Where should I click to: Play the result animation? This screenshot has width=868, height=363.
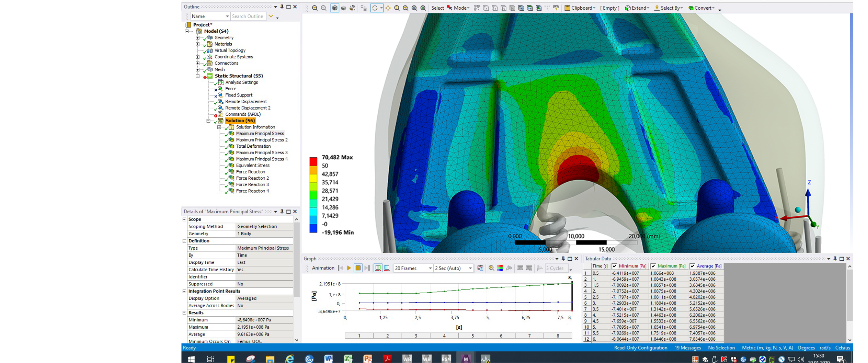349,268
